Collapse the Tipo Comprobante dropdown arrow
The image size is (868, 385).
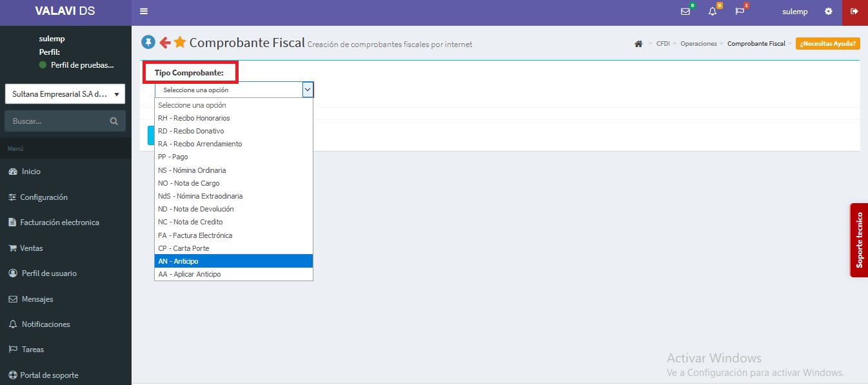pyautogui.click(x=308, y=90)
